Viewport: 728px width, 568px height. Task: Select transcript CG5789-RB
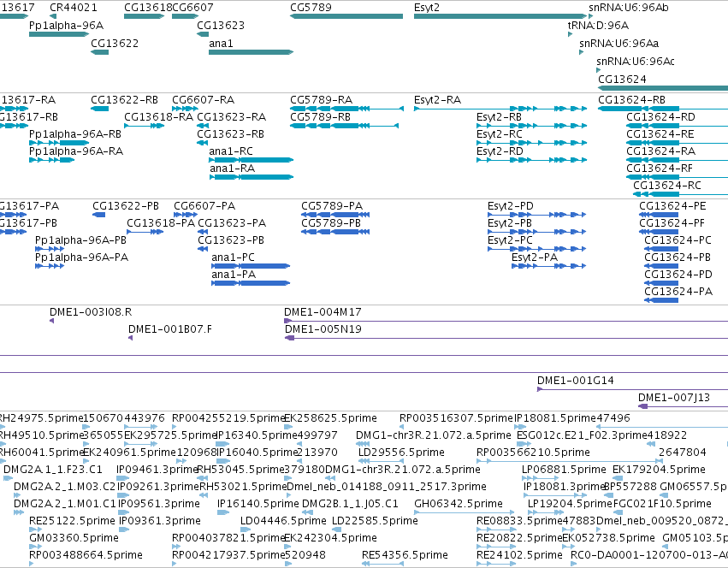pyautogui.click(x=345, y=126)
